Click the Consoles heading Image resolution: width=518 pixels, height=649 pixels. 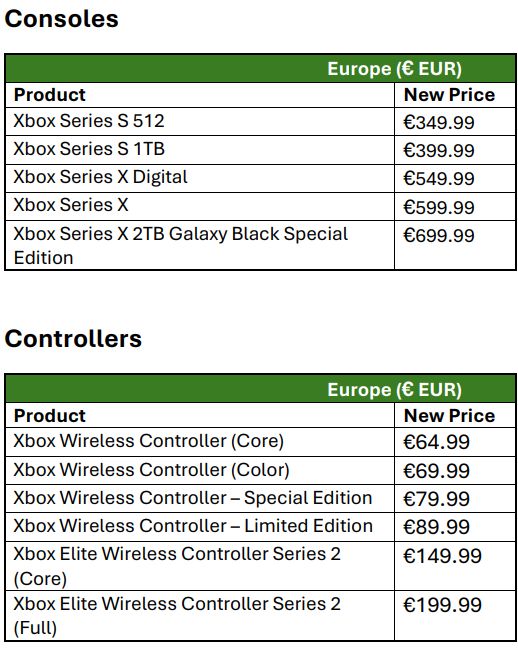tap(62, 19)
